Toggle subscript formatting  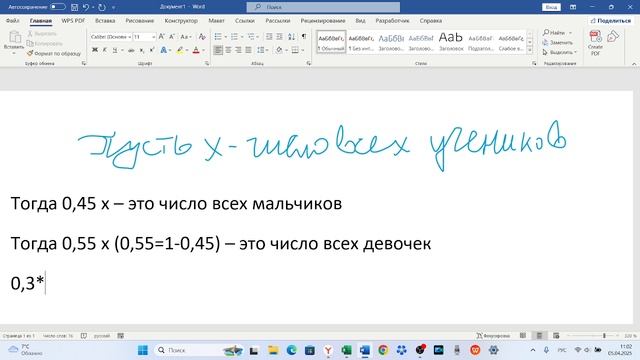[x=141, y=50]
